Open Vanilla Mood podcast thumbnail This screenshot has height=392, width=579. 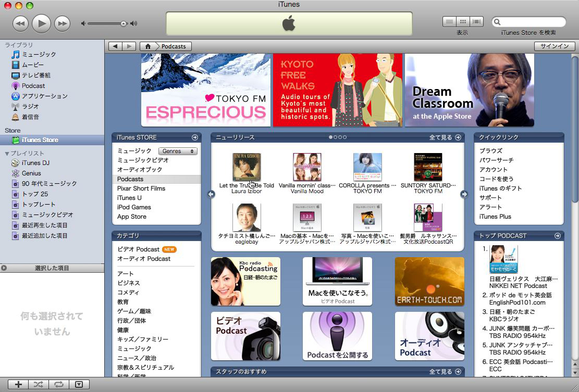click(x=307, y=167)
